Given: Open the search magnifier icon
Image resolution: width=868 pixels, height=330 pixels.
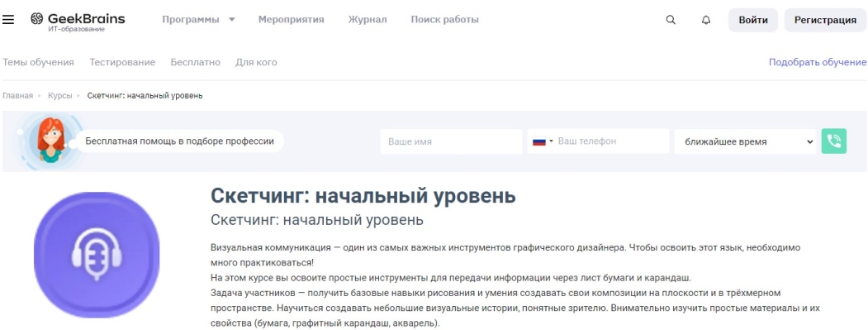Looking at the screenshot, I should (x=671, y=20).
